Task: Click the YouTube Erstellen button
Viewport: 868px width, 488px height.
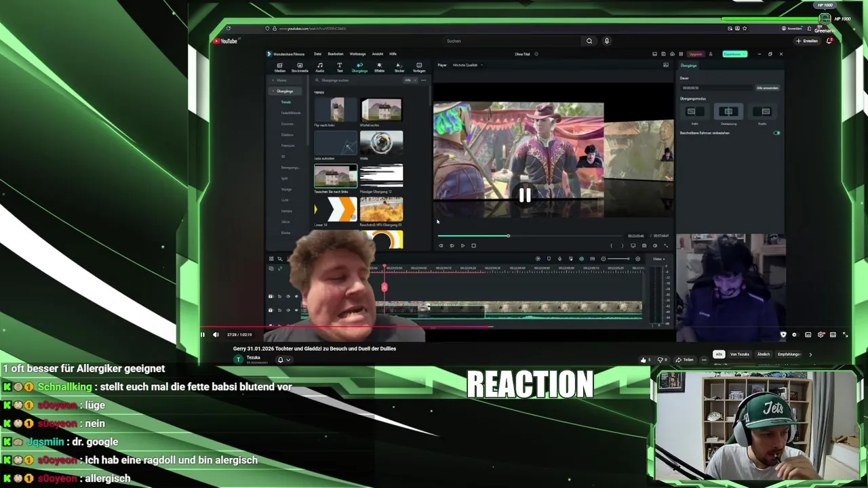Action: point(808,41)
